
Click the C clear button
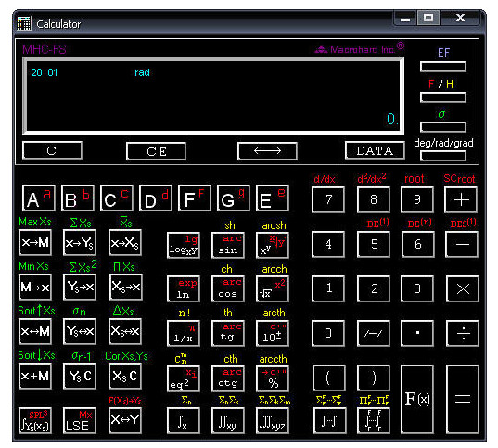[52, 150]
